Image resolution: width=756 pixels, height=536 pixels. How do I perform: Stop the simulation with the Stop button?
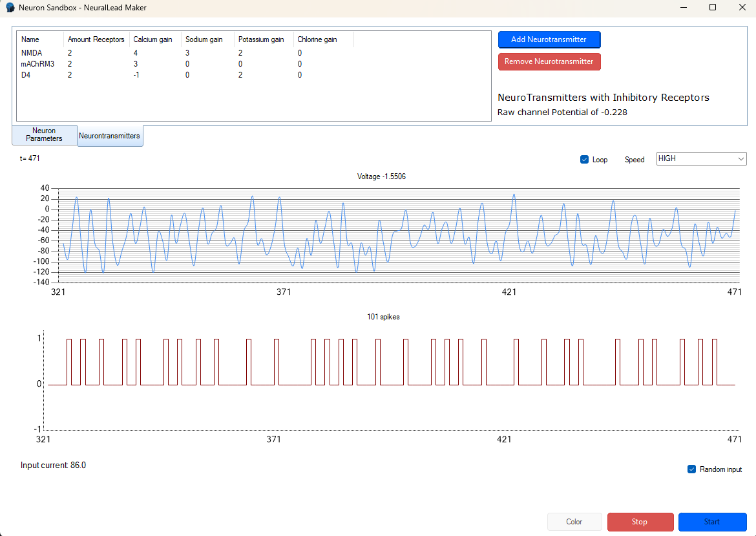639,522
